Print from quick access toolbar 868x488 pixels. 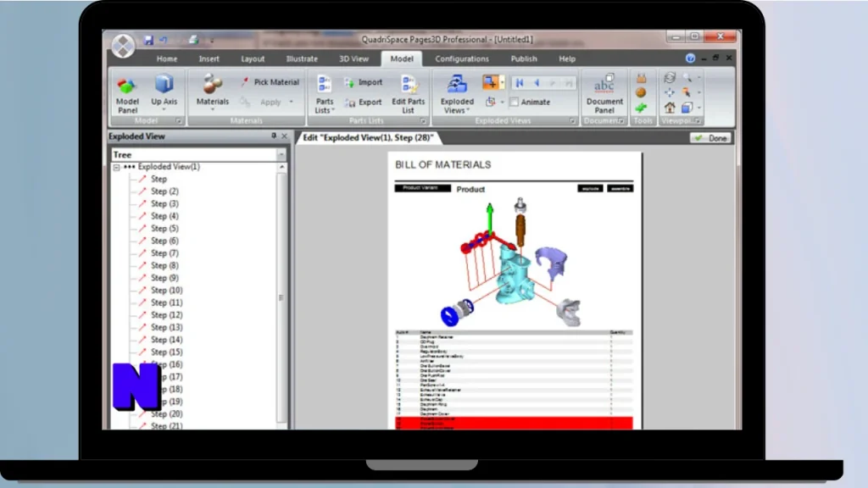point(193,39)
